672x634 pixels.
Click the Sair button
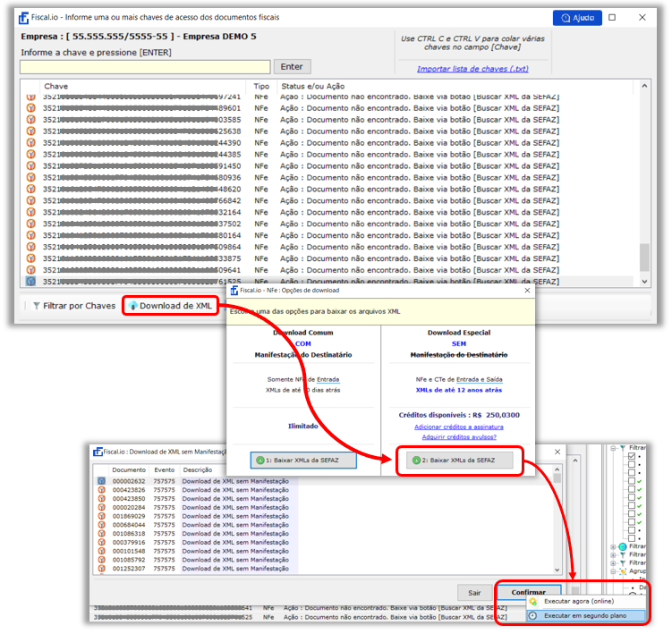pos(474,593)
